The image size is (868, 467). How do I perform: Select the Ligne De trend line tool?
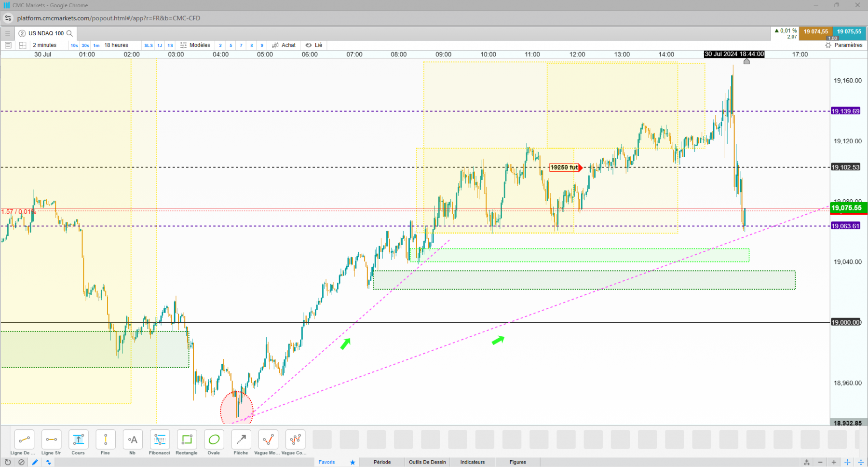pos(24,440)
